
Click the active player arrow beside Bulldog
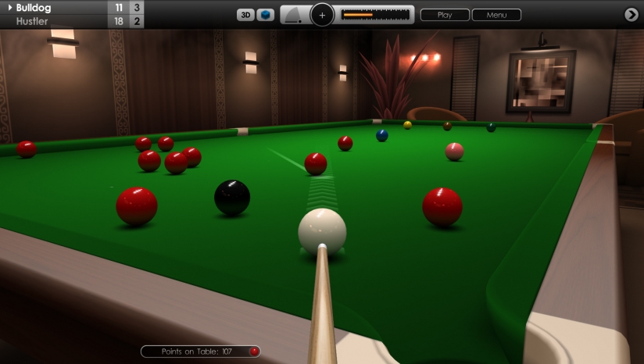coord(10,7)
